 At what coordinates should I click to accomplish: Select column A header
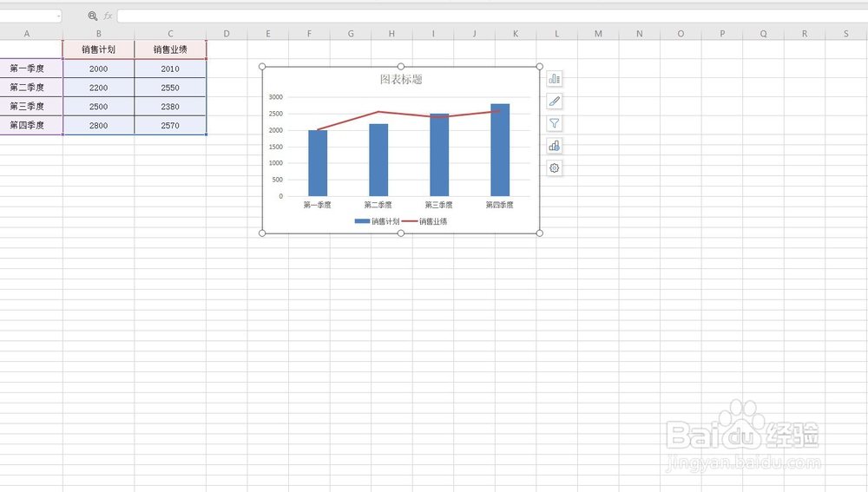pos(27,34)
